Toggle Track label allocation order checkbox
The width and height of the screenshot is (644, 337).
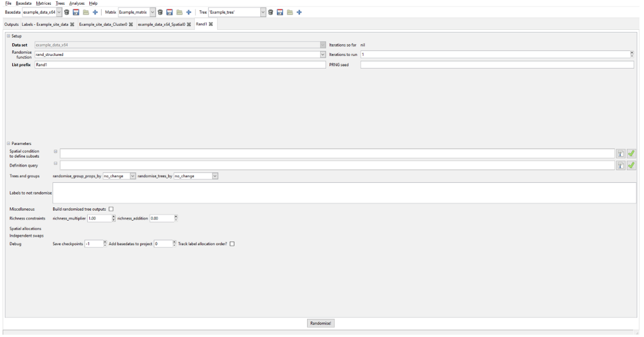tap(232, 244)
